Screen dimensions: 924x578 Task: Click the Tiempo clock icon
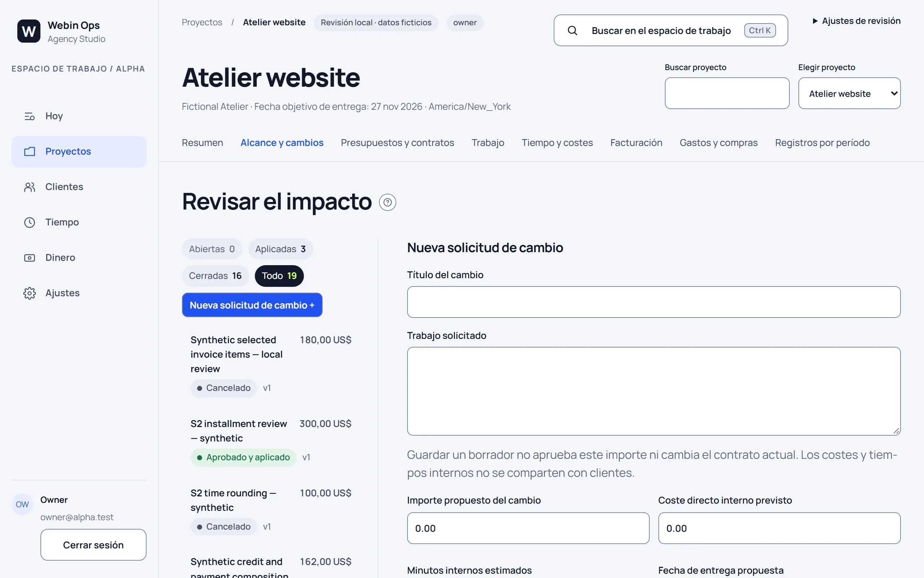pyautogui.click(x=29, y=223)
